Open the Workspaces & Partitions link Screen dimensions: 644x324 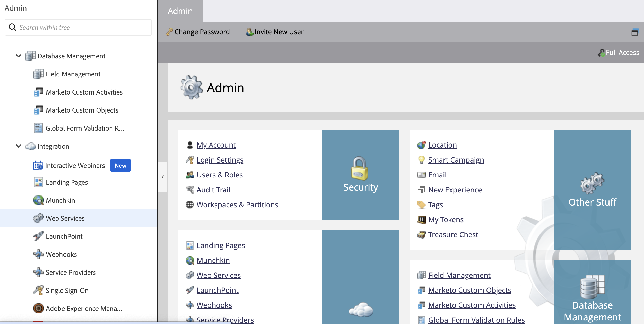pyautogui.click(x=237, y=205)
